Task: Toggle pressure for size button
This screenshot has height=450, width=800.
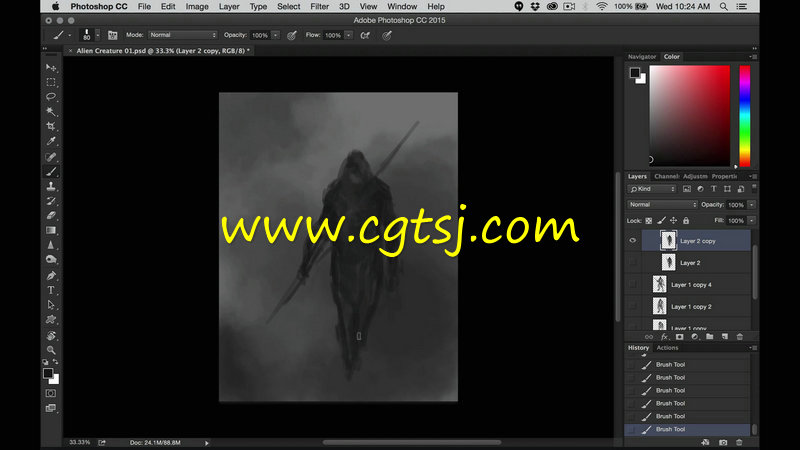Action: point(387,35)
